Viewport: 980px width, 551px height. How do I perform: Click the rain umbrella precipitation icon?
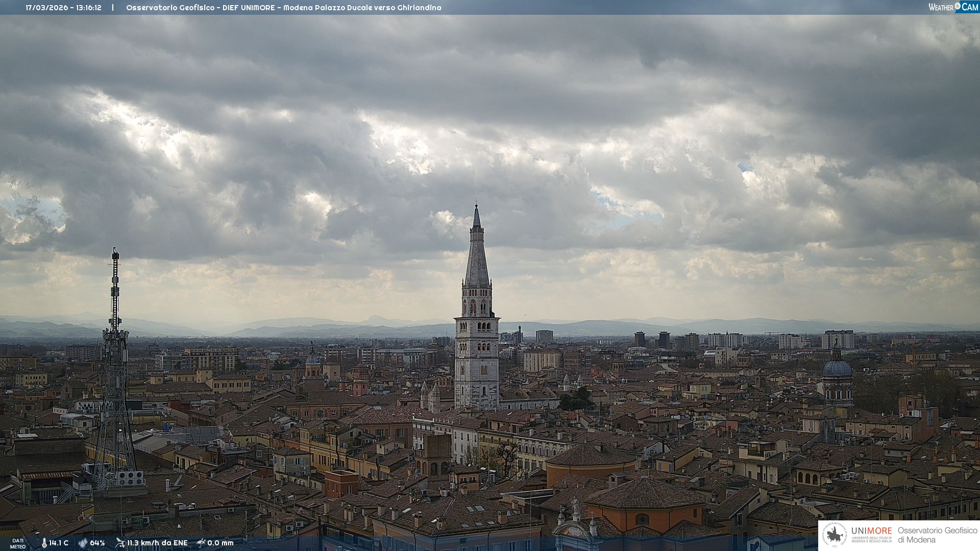coord(201,543)
